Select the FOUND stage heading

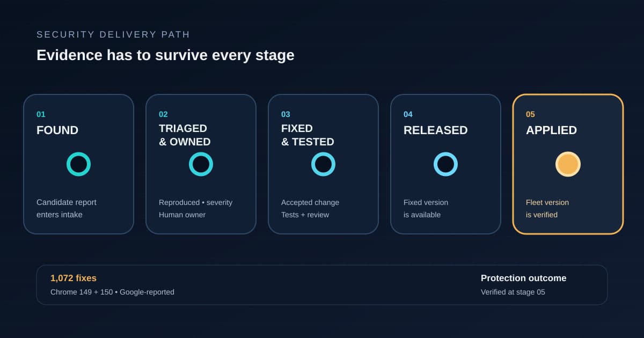(57, 130)
